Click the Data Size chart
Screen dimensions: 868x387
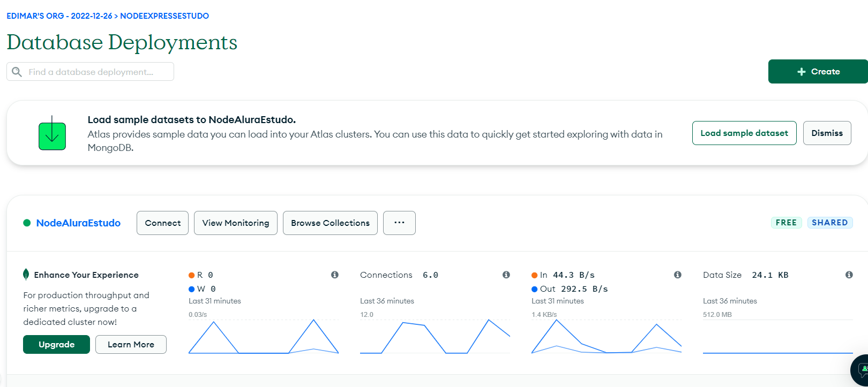(x=778, y=336)
